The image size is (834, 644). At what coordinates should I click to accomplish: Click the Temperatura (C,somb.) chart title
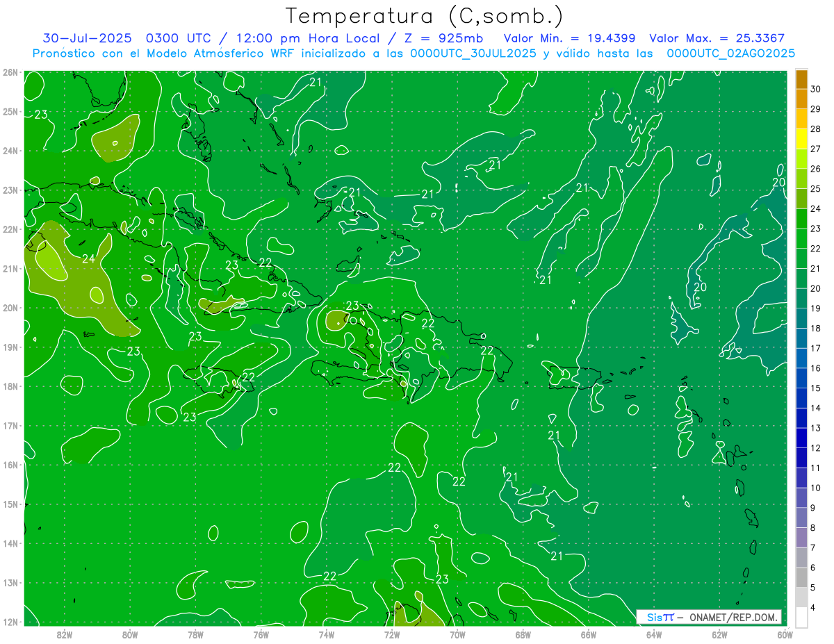pyautogui.click(x=425, y=16)
